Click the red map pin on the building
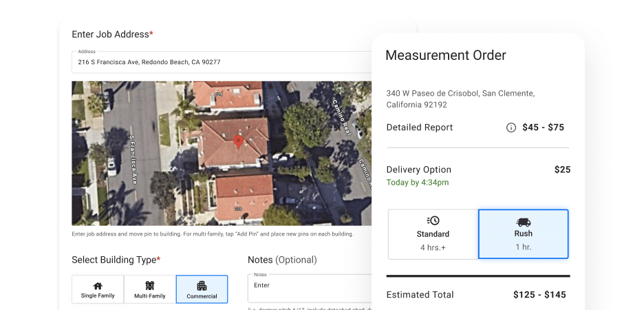This screenshot has width=644, height=310. (238, 142)
